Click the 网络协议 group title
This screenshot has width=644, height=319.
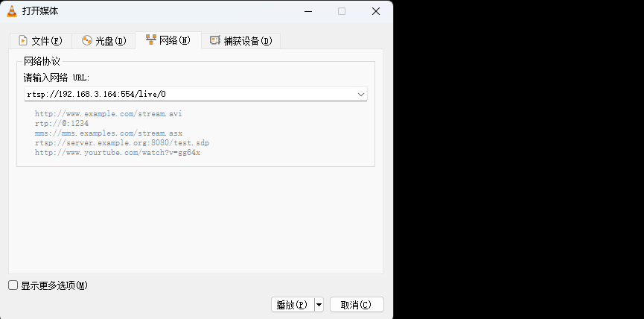(42, 62)
